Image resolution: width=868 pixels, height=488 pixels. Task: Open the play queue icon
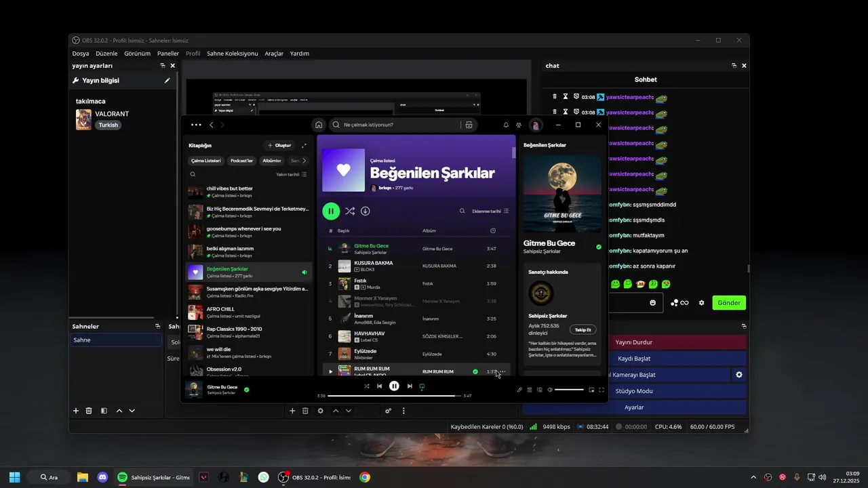[530, 390]
